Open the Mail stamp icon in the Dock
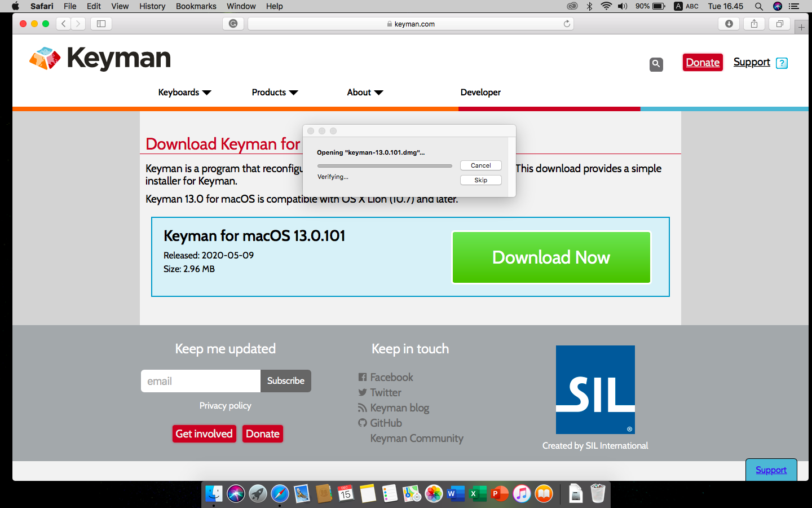The height and width of the screenshot is (508, 812). click(302, 493)
